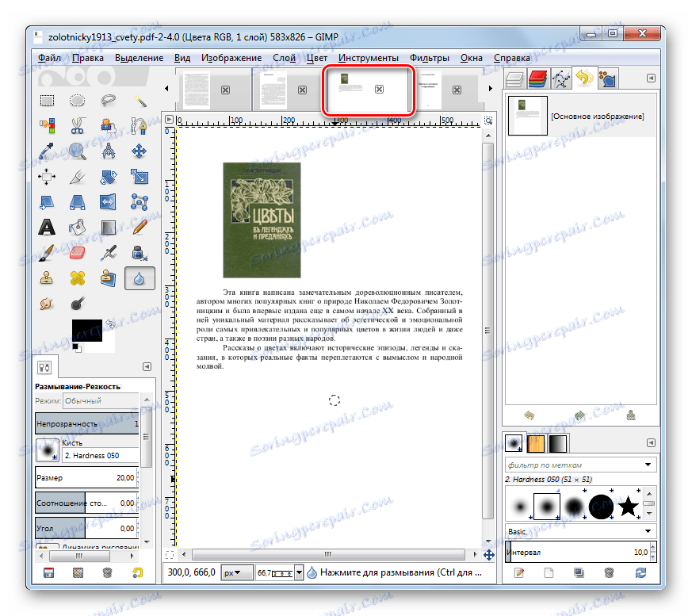Viewport: 692px width, 616px height.
Task: Open the Файл menu
Action: point(49,58)
